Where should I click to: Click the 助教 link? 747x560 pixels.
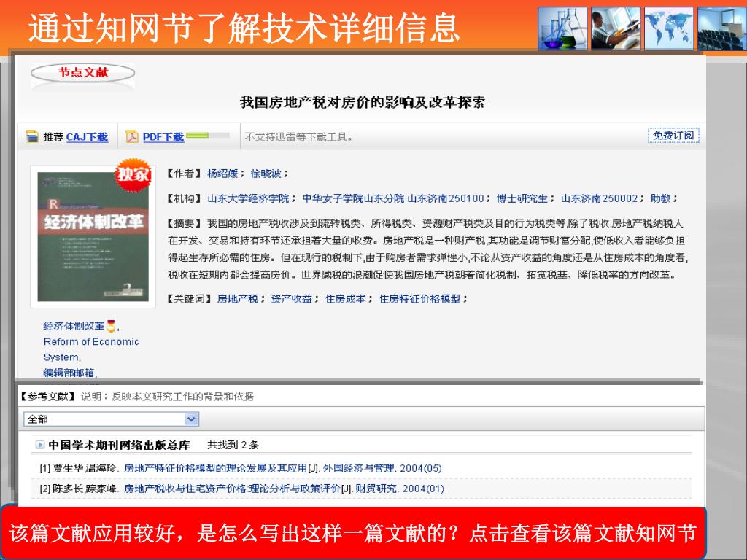(660, 198)
